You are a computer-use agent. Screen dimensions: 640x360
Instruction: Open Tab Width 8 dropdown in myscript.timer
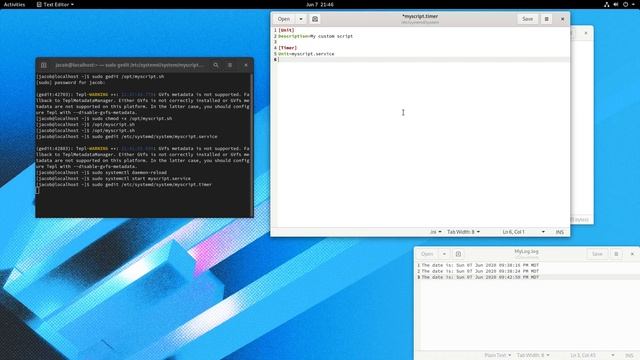(x=463, y=232)
